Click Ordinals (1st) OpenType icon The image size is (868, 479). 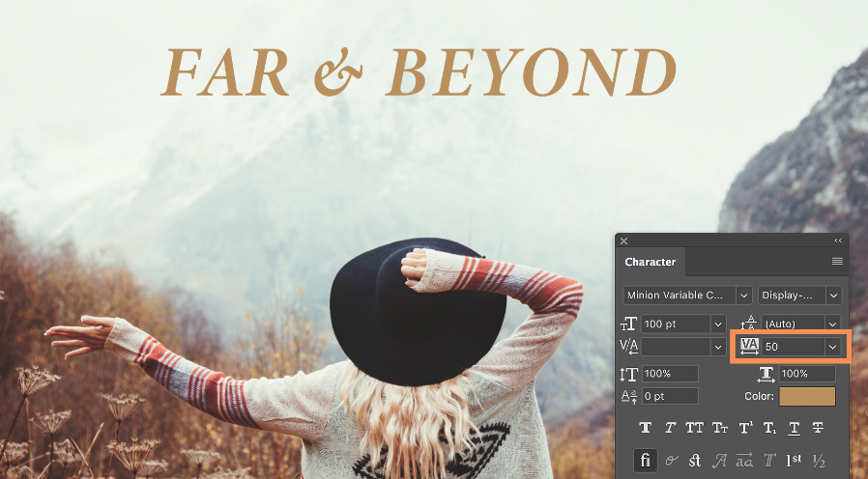794,460
